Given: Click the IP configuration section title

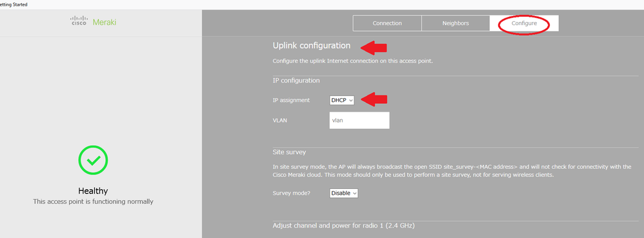Looking at the screenshot, I should [x=296, y=81].
